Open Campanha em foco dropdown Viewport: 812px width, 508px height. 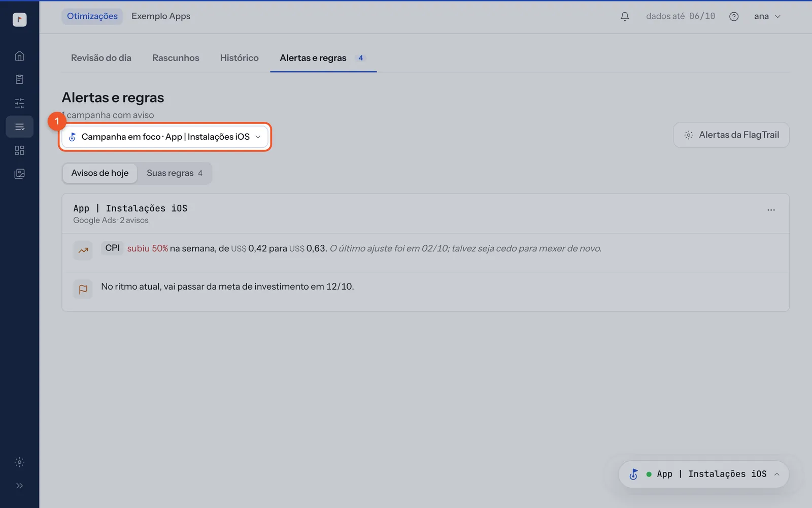165,137
